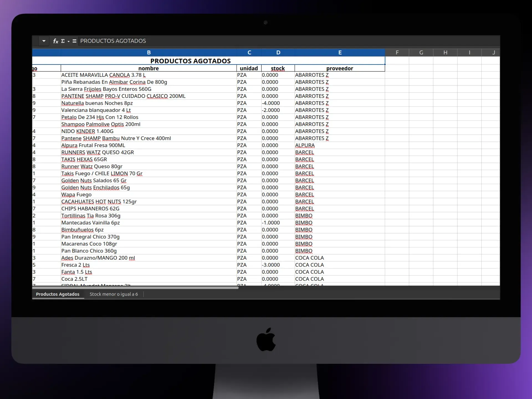Select column H header
This screenshot has width=532, height=399.
pos(445,53)
